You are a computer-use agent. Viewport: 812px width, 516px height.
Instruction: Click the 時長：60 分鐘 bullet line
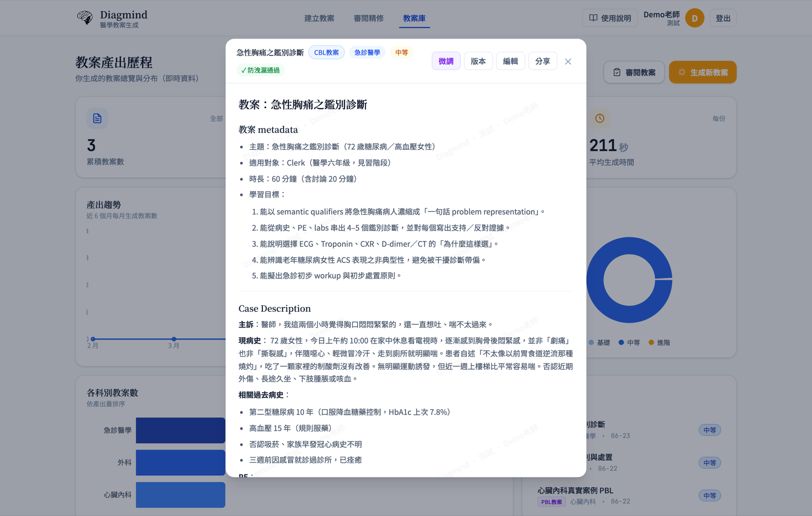pyautogui.click(x=303, y=179)
